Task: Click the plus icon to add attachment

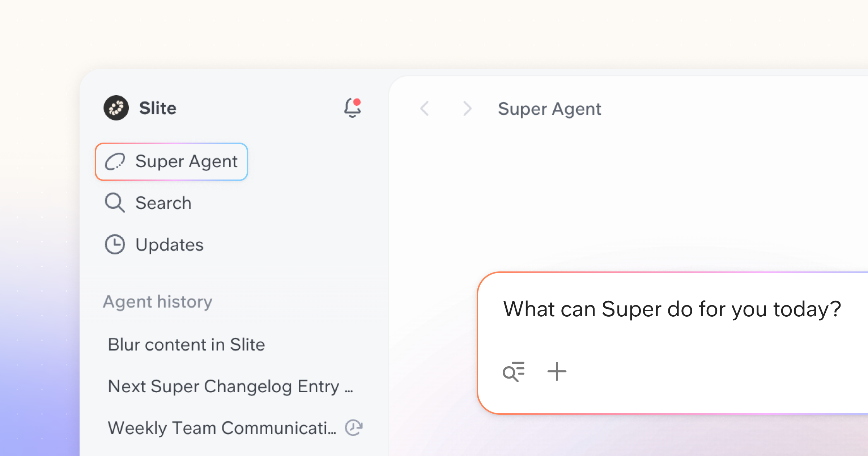Action: pyautogui.click(x=557, y=372)
